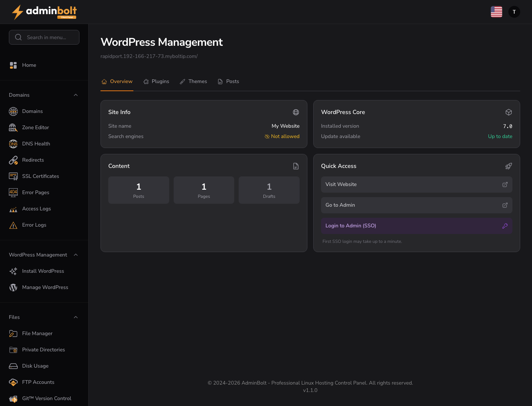Open the Visit Website button
Image resolution: width=532 pixels, height=406 pixels.
tap(417, 185)
